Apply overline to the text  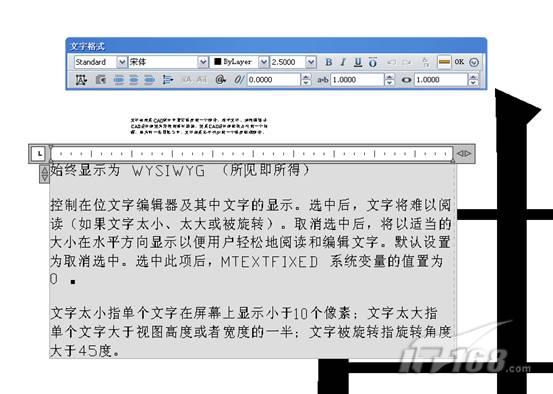(x=373, y=62)
